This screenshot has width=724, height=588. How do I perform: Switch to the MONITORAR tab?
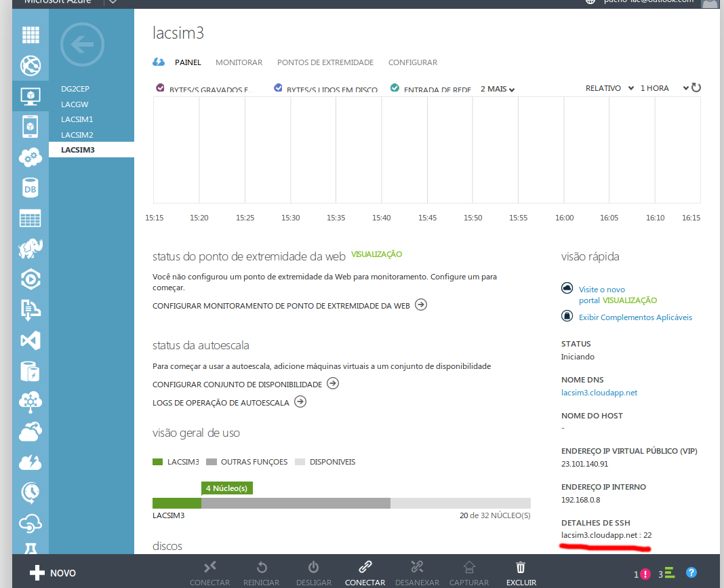pyautogui.click(x=239, y=62)
